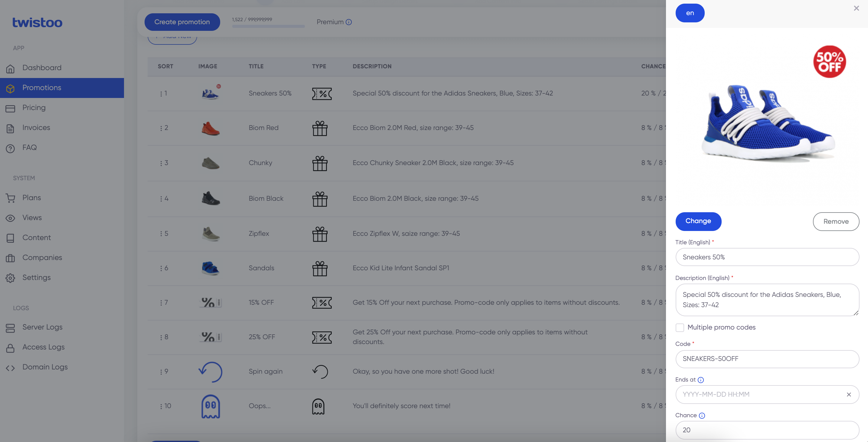Select the en language pill
This screenshot has height=442, width=868.
pos(690,13)
